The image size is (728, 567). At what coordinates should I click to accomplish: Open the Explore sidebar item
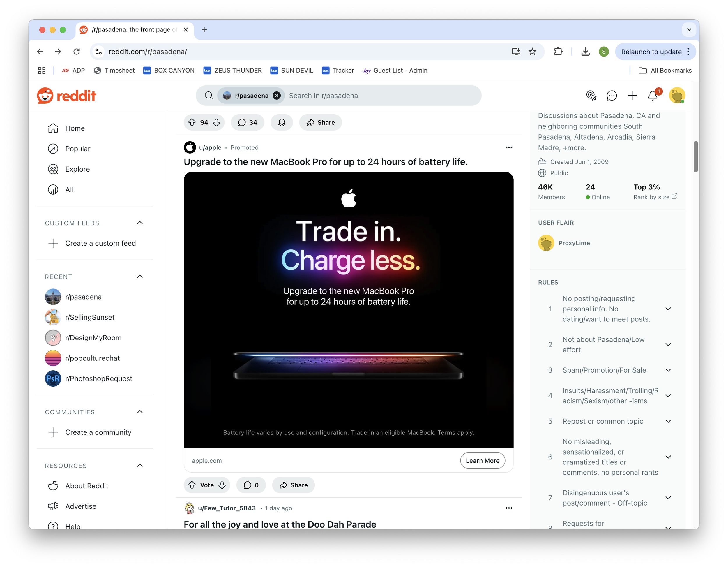77,169
